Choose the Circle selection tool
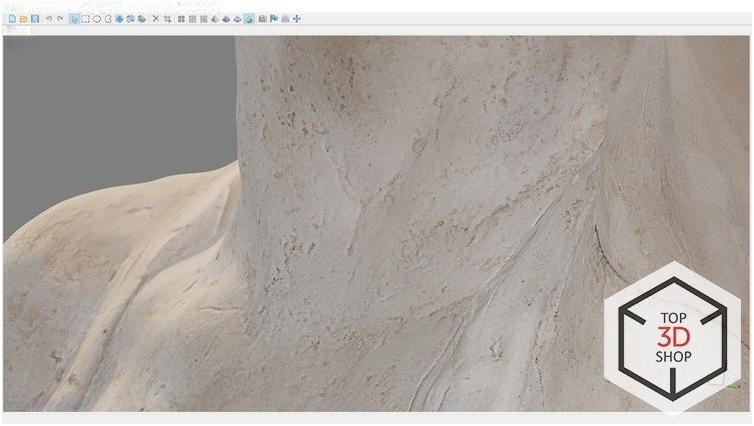 pos(97,19)
